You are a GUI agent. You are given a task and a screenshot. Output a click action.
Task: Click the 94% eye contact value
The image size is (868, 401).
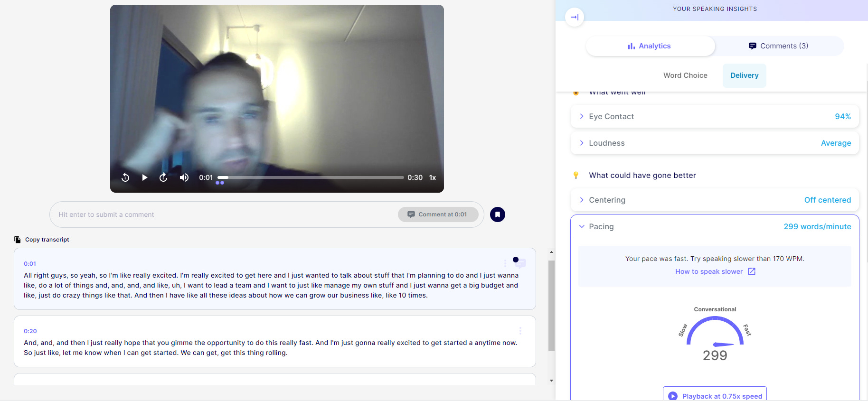843,117
